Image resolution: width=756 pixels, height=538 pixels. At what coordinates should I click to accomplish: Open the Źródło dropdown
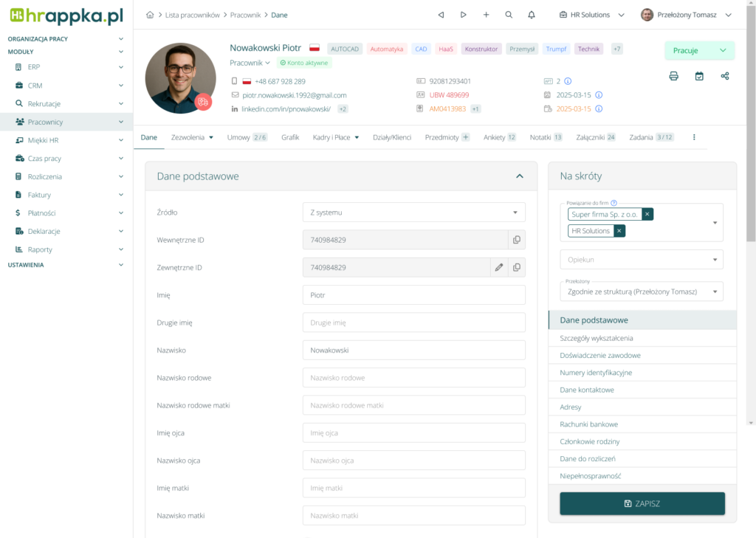click(x=413, y=213)
